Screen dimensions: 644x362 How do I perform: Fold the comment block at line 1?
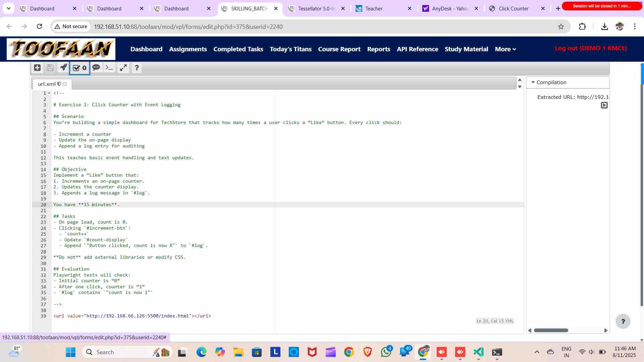[49, 93]
